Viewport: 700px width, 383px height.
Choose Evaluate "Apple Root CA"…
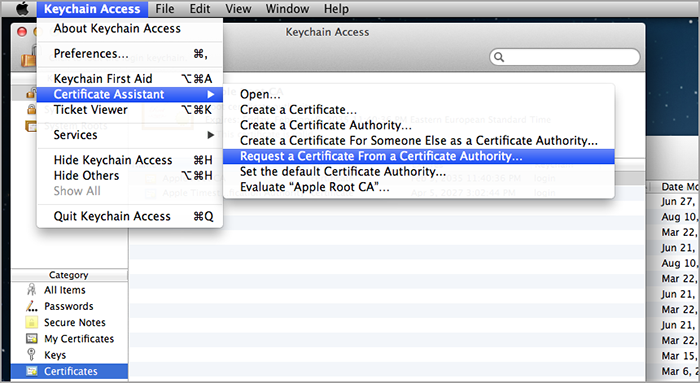click(419, 187)
